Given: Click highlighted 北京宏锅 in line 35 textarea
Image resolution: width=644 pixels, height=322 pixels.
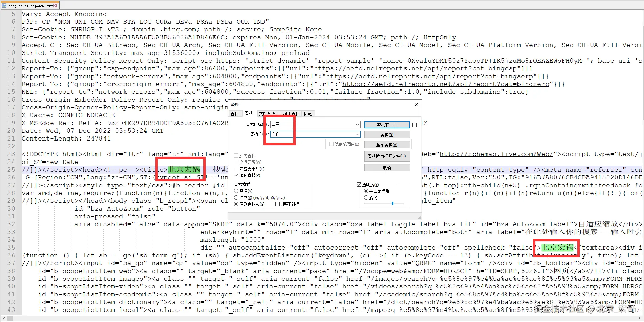Looking at the screenshot, I should pos(557,248).
